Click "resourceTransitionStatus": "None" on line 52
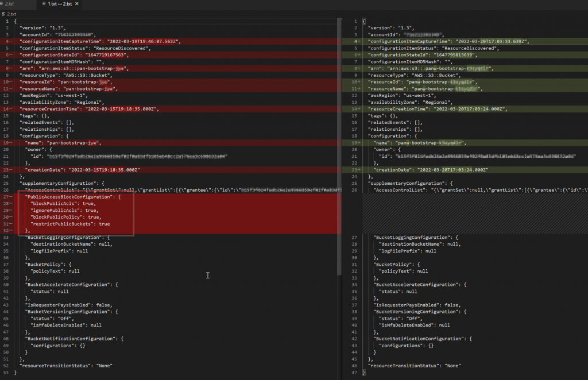The image size is (588, 380). click(66, 366)
